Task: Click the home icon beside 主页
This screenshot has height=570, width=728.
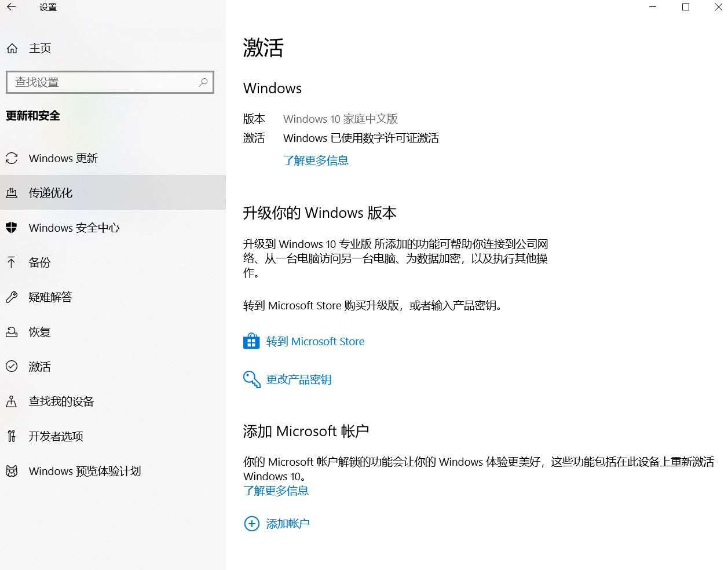Action: tap(12, 49)
